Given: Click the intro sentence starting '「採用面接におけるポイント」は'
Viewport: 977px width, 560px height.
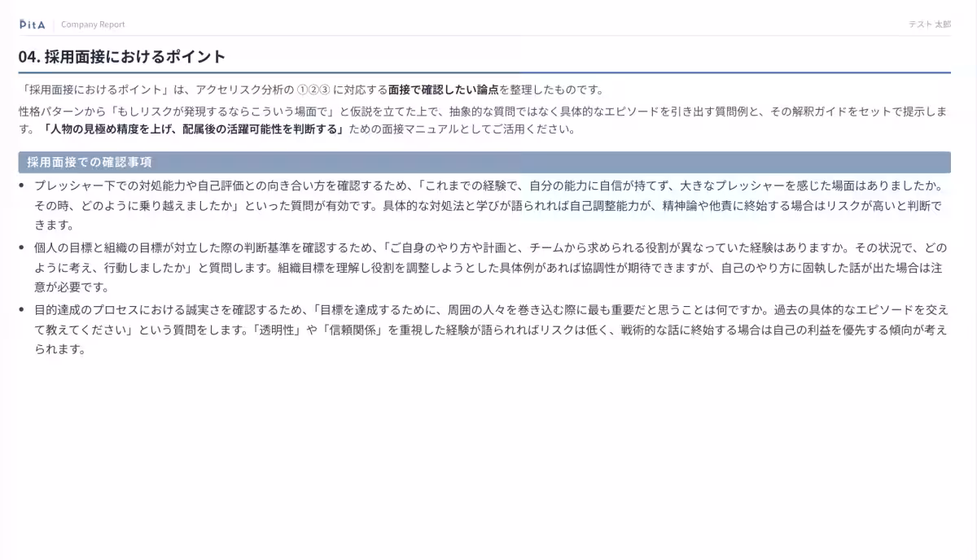Looking at the screenshot, I should coord(312,90).
